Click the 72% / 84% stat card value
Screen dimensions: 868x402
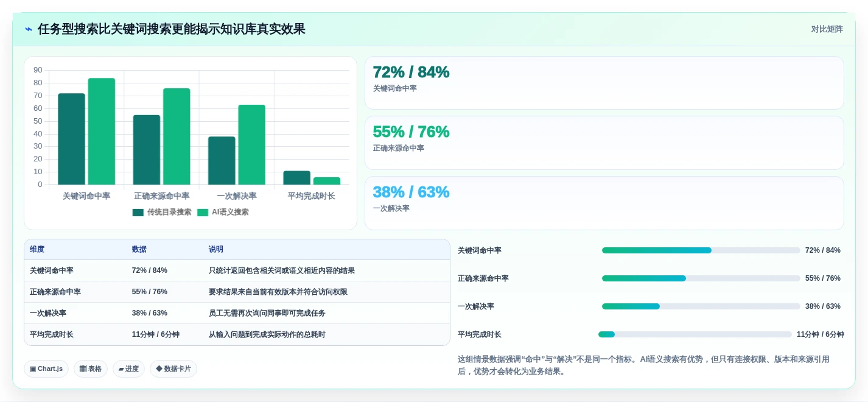[x=411, y=72]
